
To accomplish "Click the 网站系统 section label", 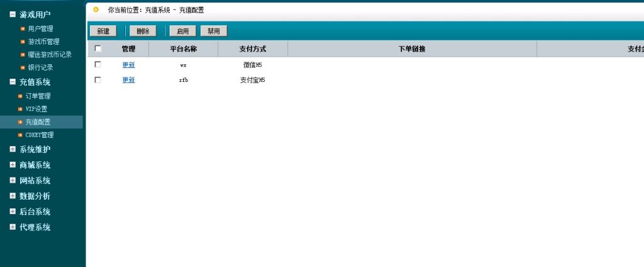I will (x=35, y=181).
